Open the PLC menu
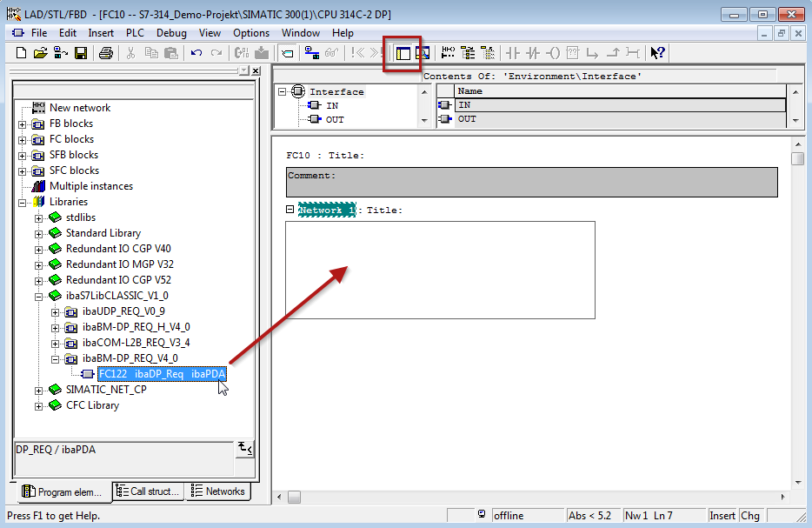 135,33
